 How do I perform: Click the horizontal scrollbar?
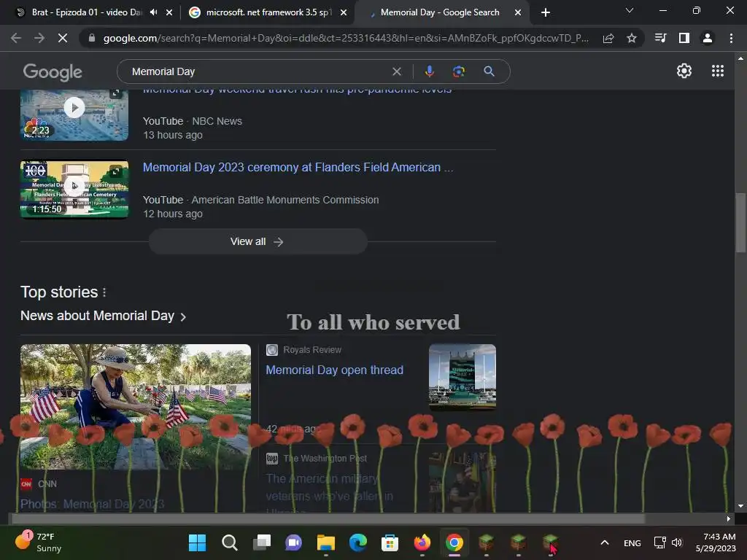pos(328,518)
